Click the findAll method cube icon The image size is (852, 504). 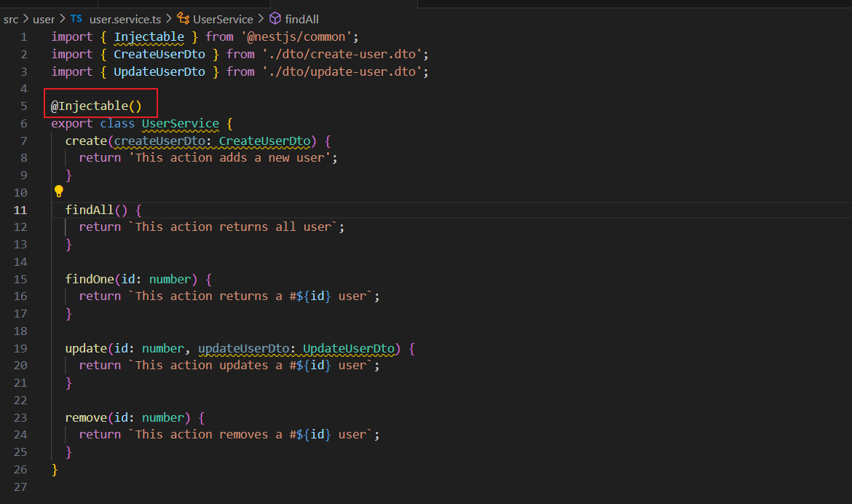point(275,19)
